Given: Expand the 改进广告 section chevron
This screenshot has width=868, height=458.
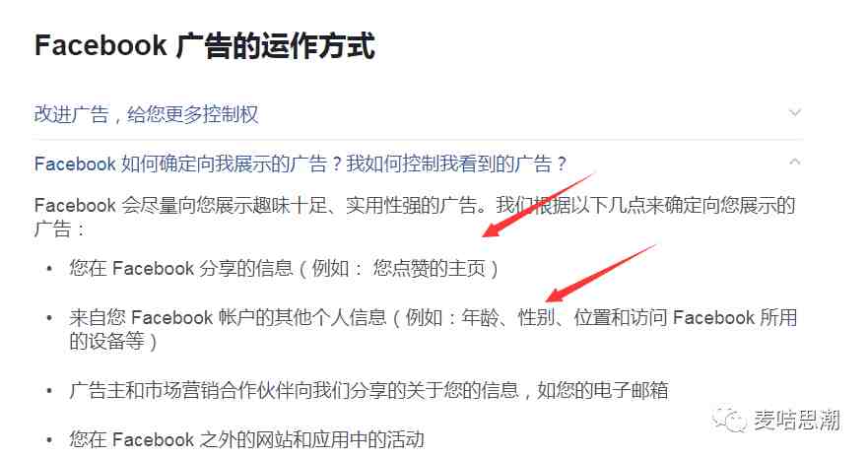Looking at the screenshot, I should [795, 113].
